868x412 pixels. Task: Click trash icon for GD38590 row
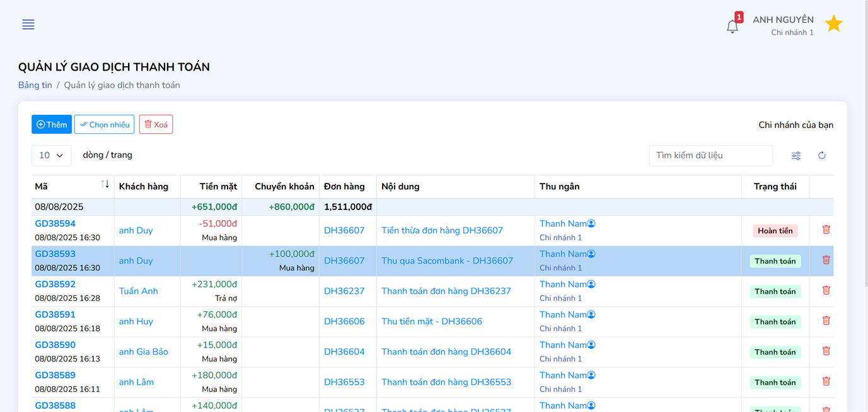tap(826, 351)
